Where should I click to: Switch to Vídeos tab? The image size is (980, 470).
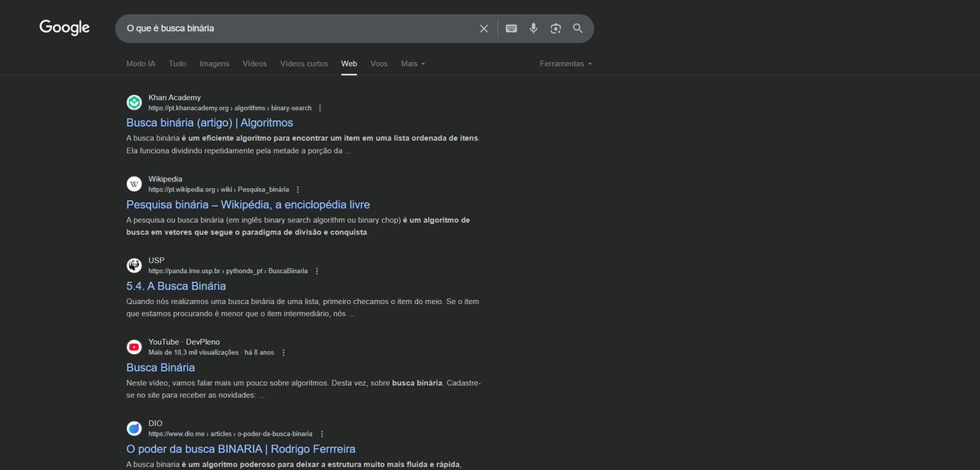(x=255, y=64)
